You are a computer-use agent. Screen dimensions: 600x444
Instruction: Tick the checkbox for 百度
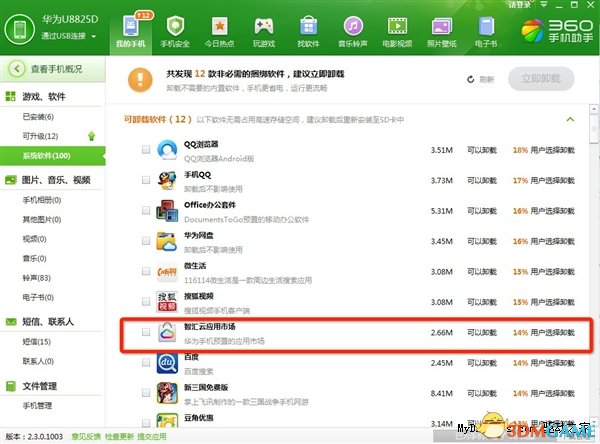[x=146, y=362]
